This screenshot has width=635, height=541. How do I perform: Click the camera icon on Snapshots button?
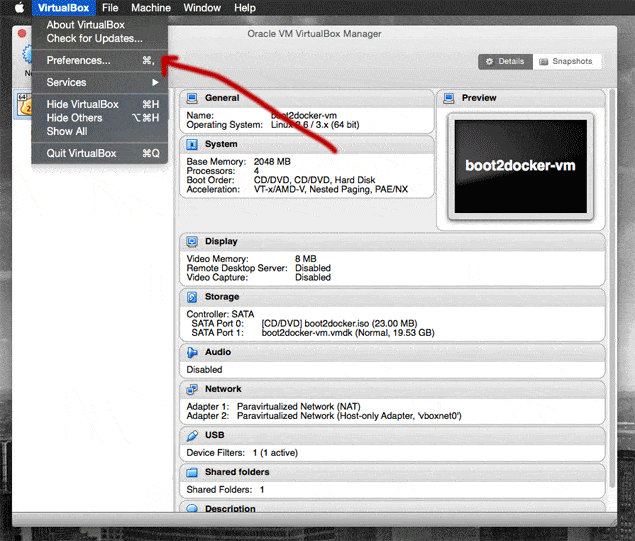[543, 62]
